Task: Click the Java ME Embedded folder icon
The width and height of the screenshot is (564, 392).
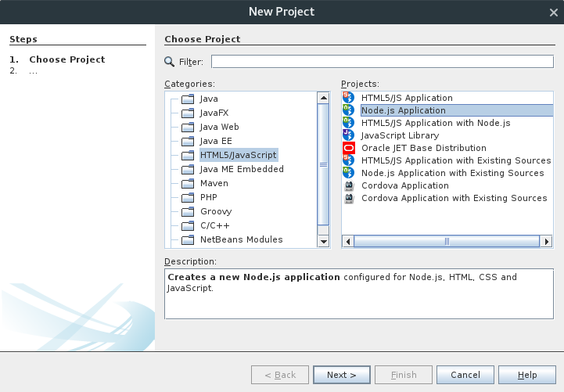Action: 188,169
